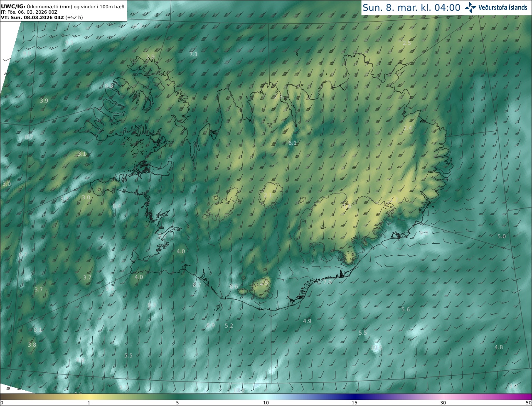
Task: Click the colorbar tick label 50
Action: click(x=528, y=403)
